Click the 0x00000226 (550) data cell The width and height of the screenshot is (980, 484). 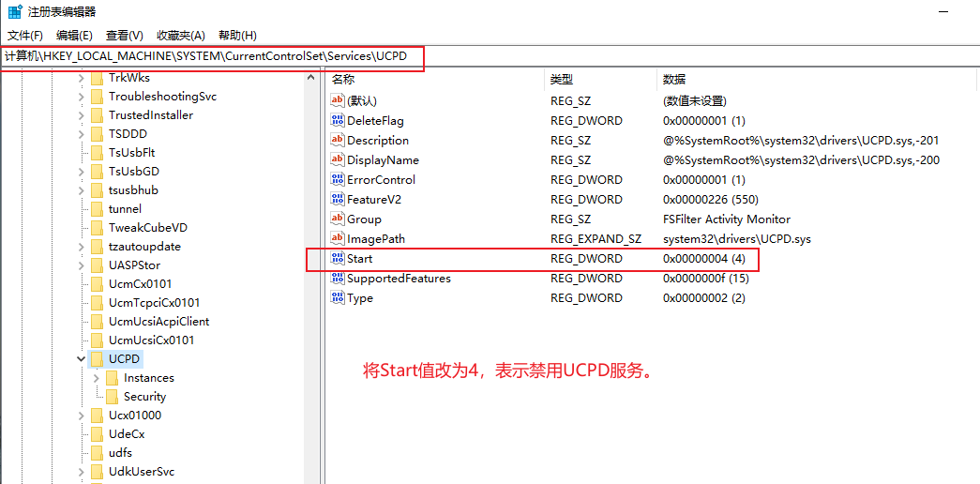(710, 200)
